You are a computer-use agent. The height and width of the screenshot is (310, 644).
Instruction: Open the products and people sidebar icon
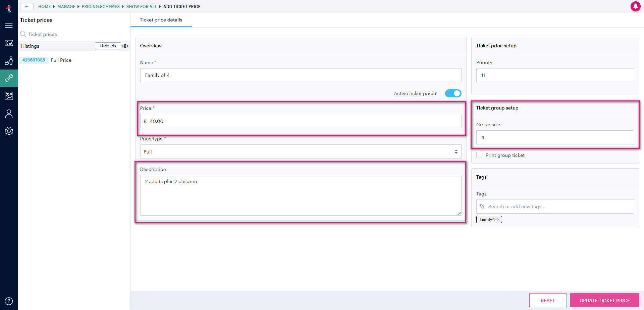point(9,61)
